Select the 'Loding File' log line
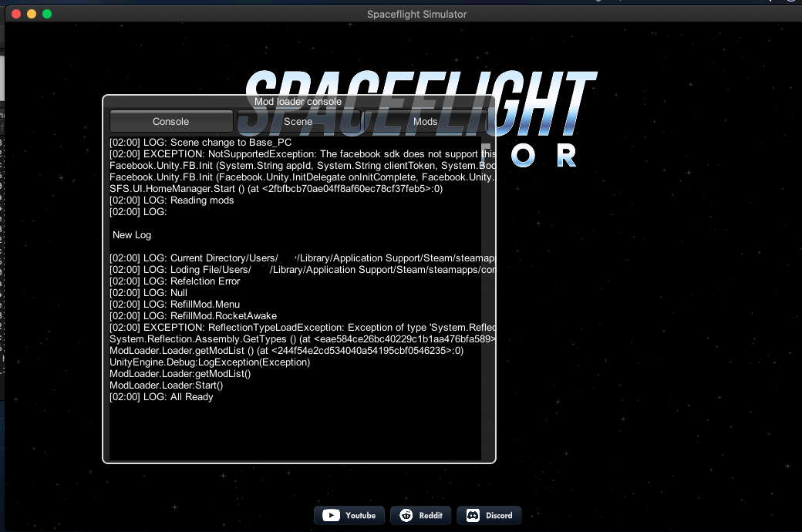The image size is (802, 532). pos(302,270)
